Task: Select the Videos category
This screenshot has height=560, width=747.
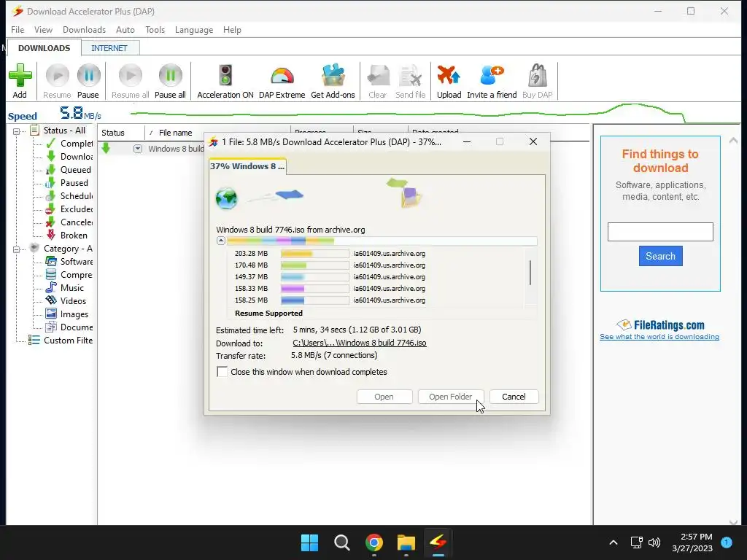Action: (66, 301)
